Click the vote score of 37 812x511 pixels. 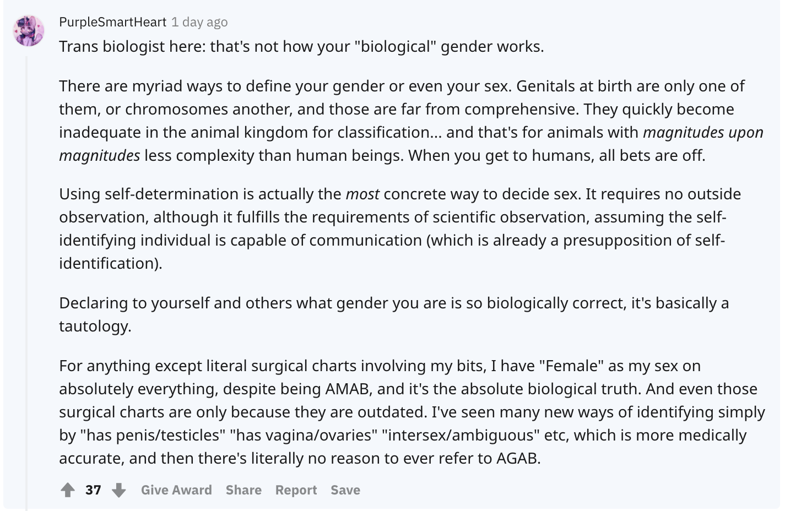coord(93,490)
